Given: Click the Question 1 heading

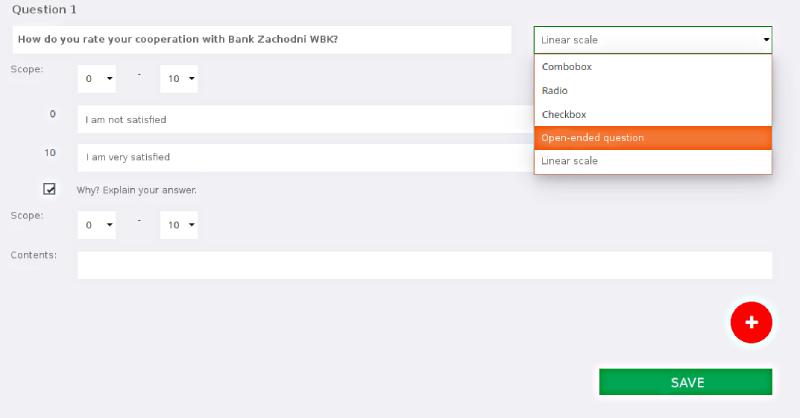Looking at the screenshot, I should [x=44, y=10].
